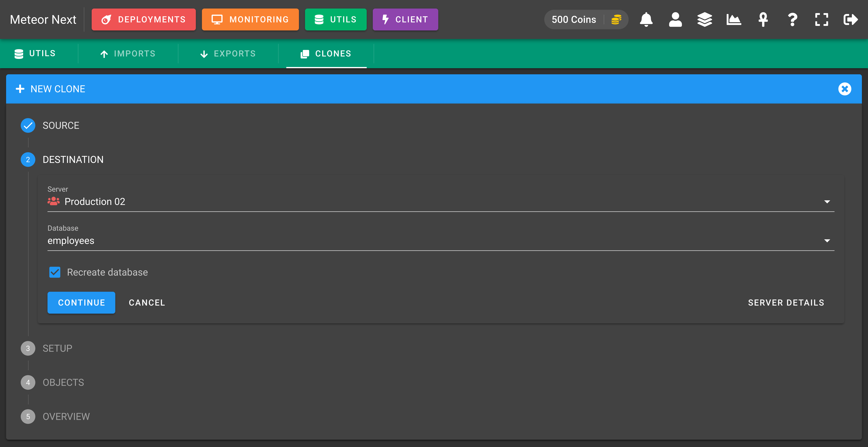Click the Destination step label
868x447 pixels.
point(73,160)
